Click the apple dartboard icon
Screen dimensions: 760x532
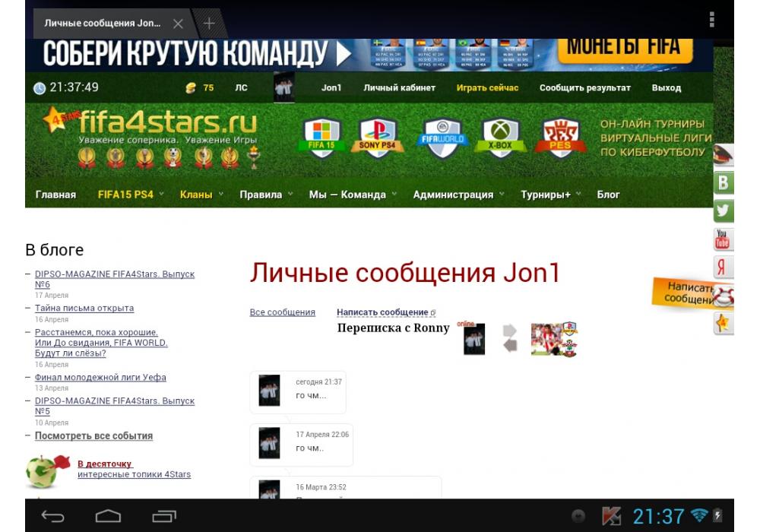pos(47,470)
